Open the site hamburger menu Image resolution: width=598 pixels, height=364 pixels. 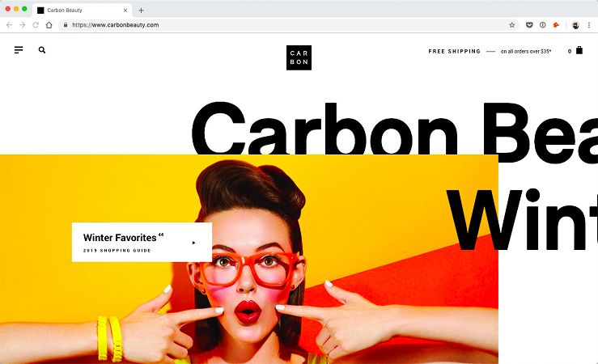click(x=19, y=50)
